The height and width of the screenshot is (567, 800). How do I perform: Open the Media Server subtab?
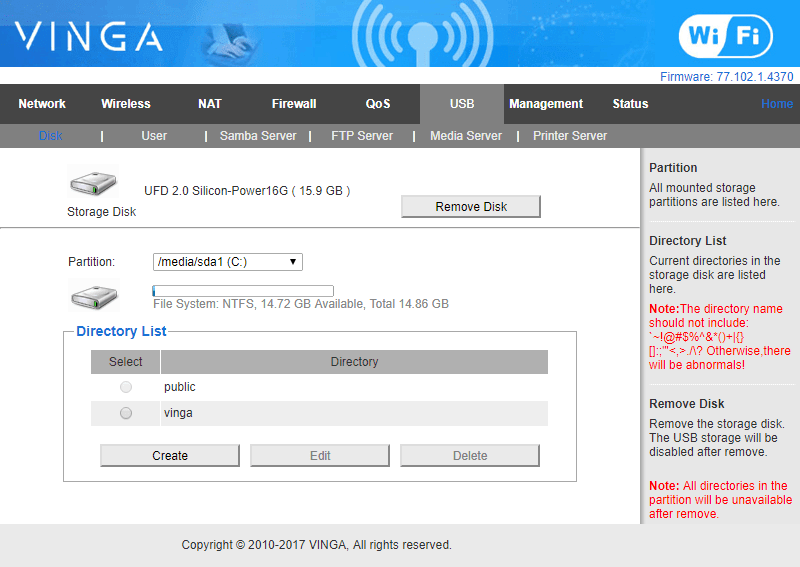(x=466, y=136)
